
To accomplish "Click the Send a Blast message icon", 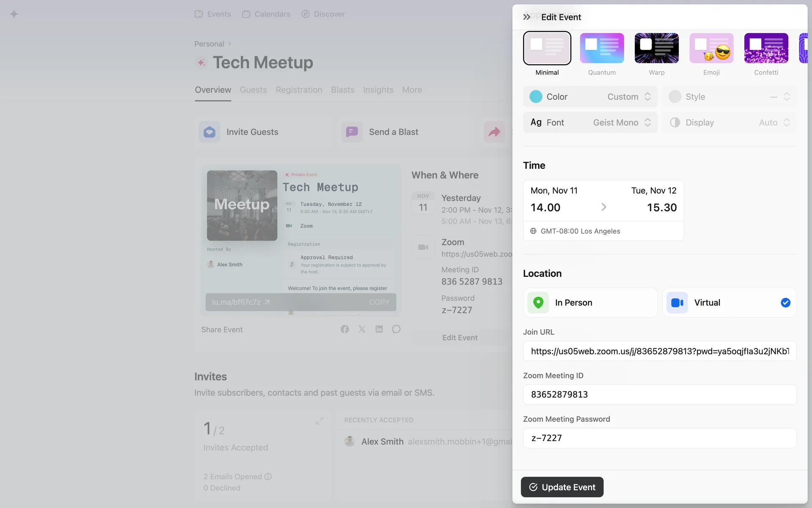I will point(352,132).
